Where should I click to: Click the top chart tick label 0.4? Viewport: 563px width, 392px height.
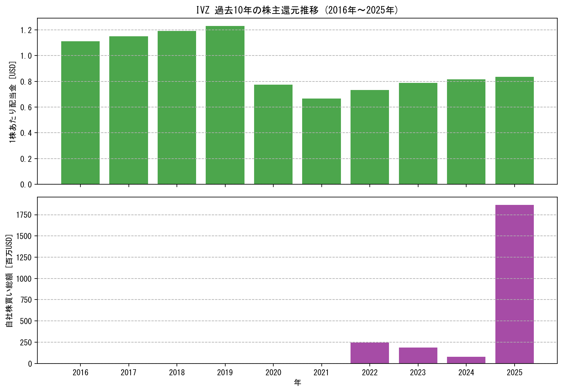tap(26, 133)
